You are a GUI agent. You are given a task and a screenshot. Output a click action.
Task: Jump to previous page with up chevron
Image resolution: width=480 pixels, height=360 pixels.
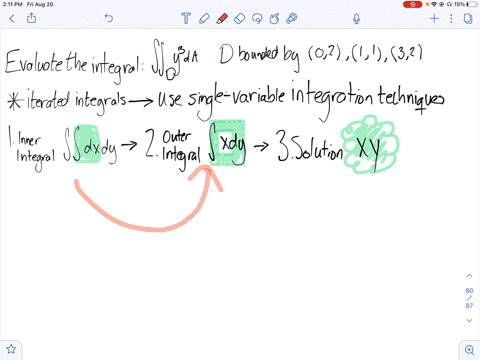point(469,276)
